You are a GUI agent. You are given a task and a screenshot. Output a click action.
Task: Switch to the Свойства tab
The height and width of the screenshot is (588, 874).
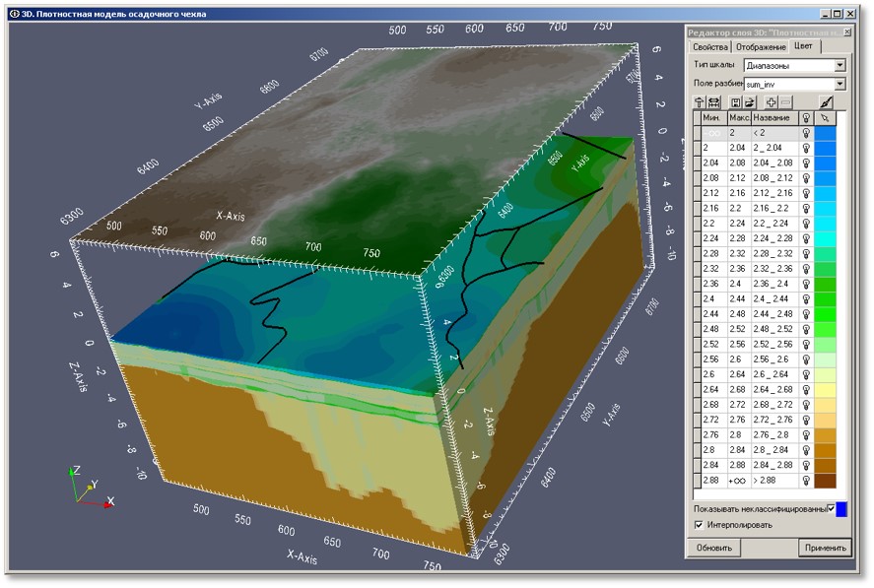[709, 47]
